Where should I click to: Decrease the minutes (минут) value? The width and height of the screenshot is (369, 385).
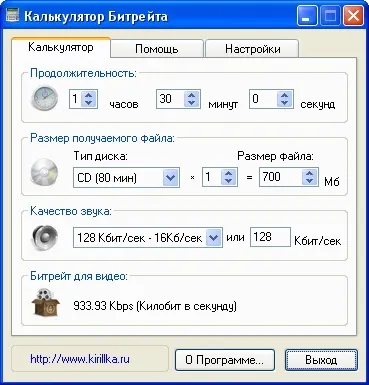point(191,103)
